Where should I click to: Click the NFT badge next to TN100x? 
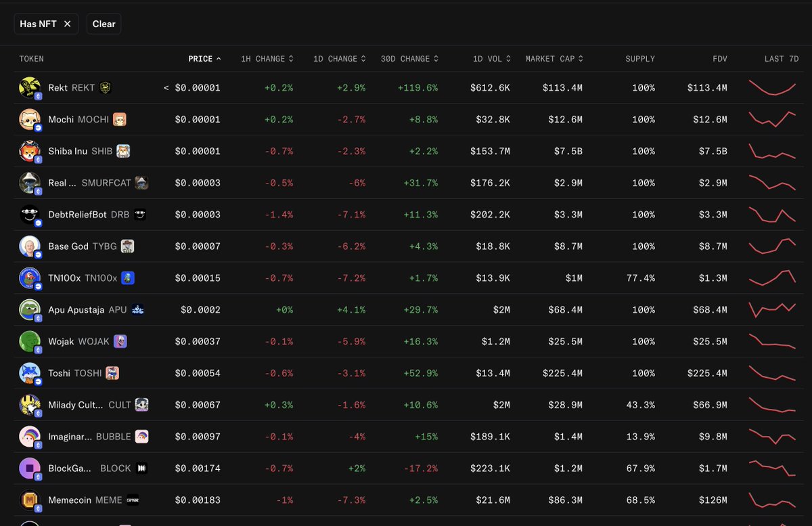coord(128,278)
